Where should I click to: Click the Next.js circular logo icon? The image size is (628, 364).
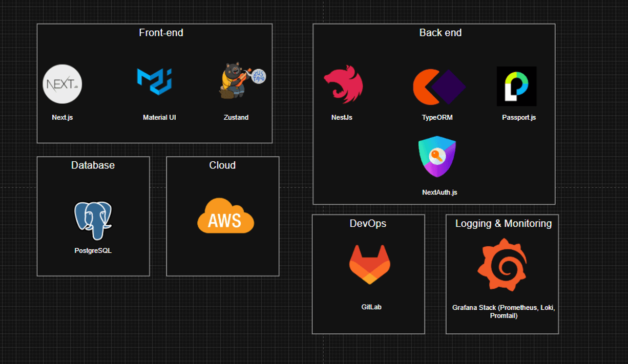(62, 84)
